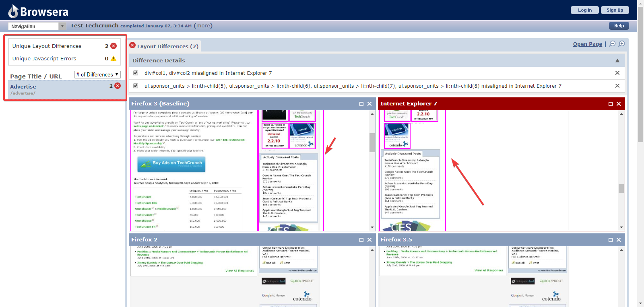Click the Log In button
Image resolution: width=644 pixels, height=307 pixels.
[585, 10]
